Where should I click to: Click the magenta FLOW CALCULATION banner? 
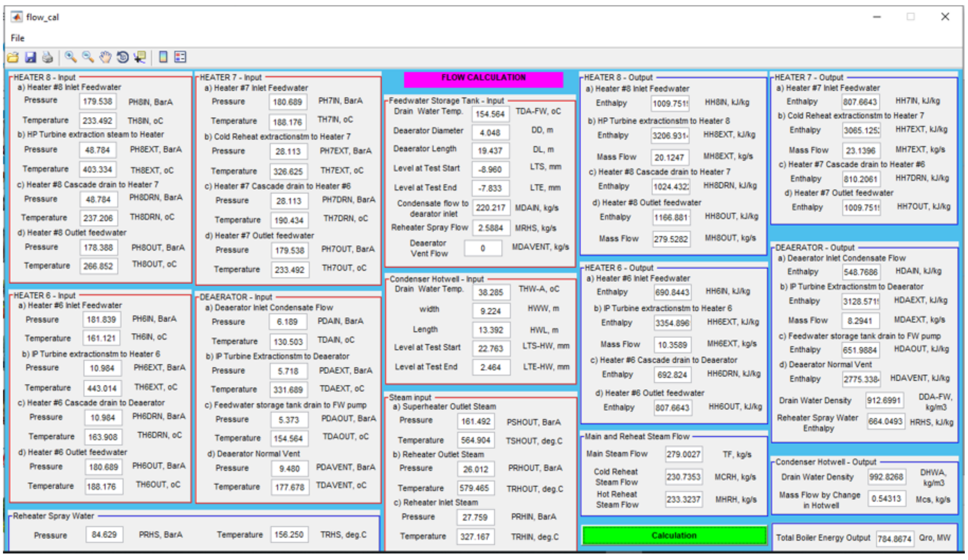pos(483,79)
